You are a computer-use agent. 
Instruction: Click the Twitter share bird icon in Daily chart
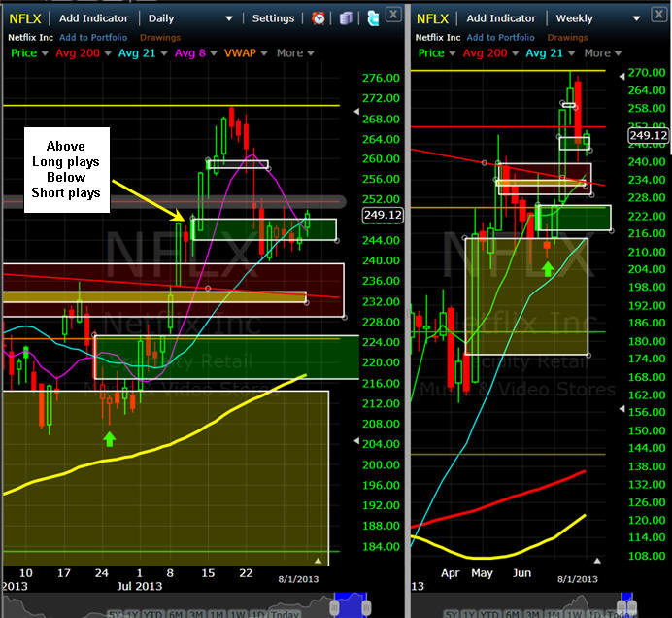coord(373,18)
